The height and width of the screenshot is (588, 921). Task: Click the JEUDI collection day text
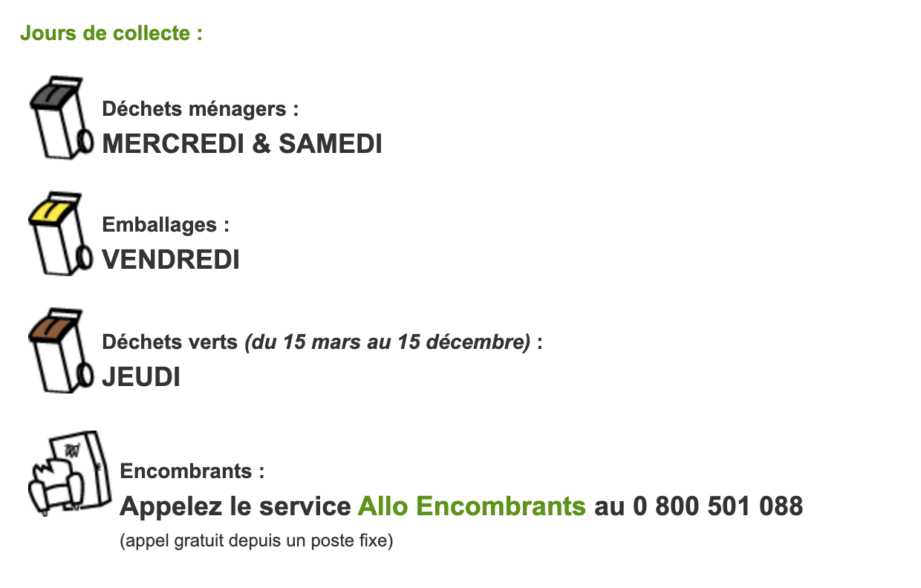pyautogui.click(x=141, y=377)
